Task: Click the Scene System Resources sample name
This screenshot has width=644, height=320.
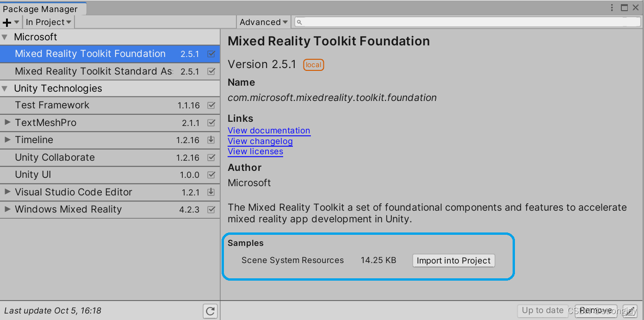Action: 292,260
